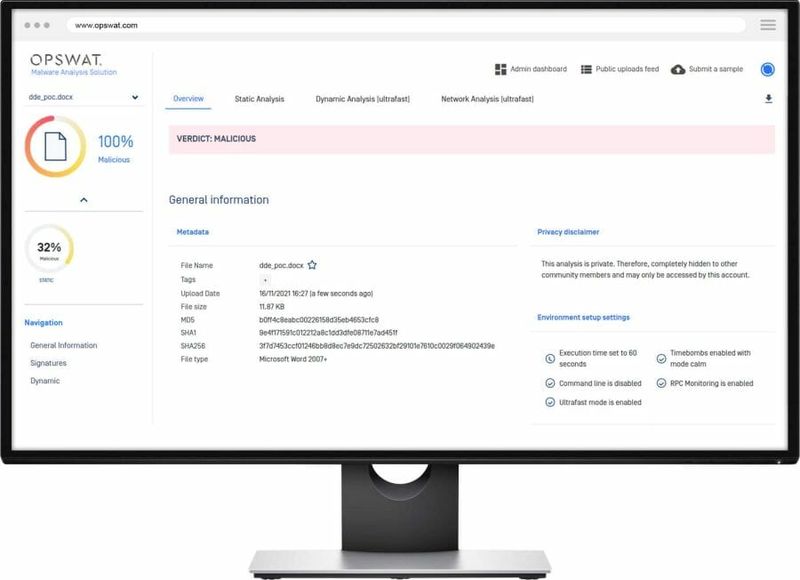Open the Network Analysis [ultrafast] tab
The height and width of the screenshot is (580, 800).
tap(487, 99)
